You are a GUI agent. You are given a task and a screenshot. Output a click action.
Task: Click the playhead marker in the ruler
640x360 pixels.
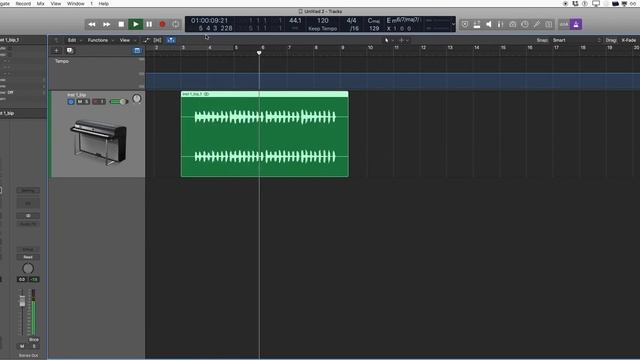click(x=259, y=53)
